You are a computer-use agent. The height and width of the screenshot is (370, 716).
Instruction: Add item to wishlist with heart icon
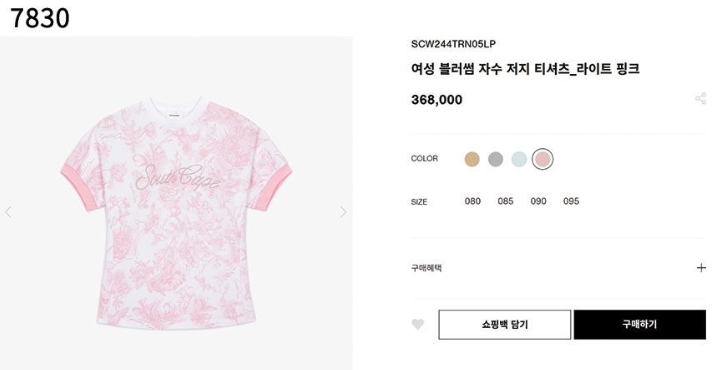pyautogui.click(x=418, y=324)
